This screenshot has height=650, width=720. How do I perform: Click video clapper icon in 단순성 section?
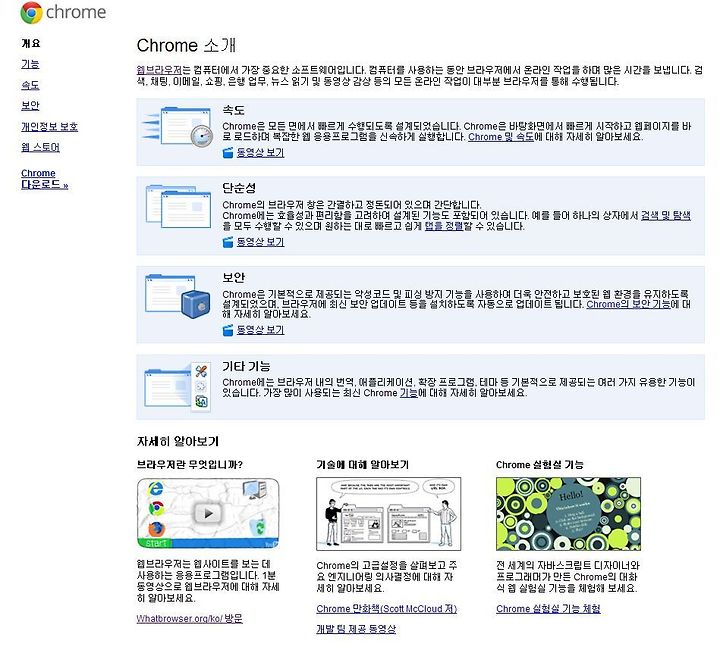[228, 242]
